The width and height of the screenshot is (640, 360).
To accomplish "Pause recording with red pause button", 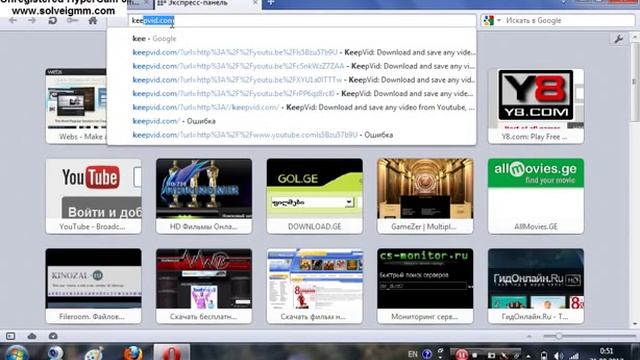I will [462, 355].
